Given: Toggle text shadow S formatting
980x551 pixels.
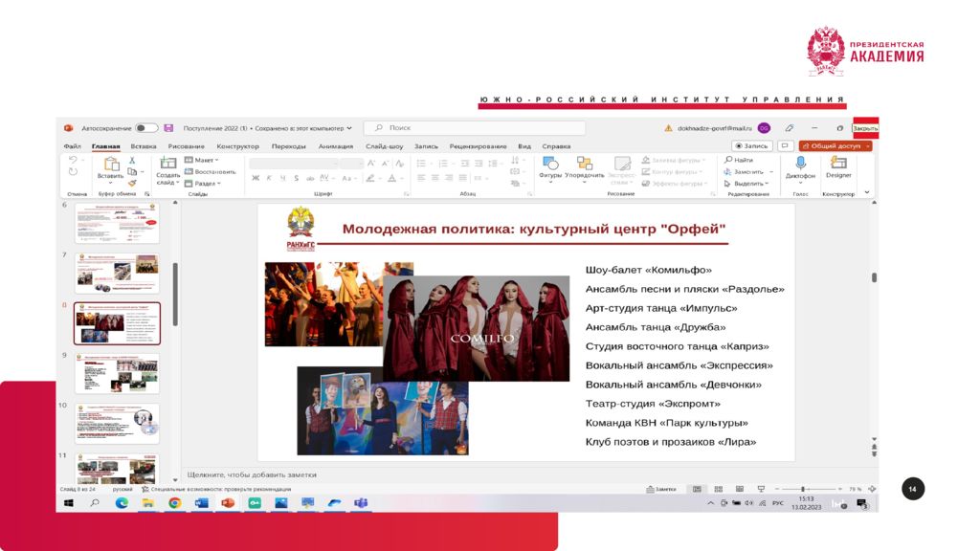Looking at the screenshot, I should [x=297, y=179].
